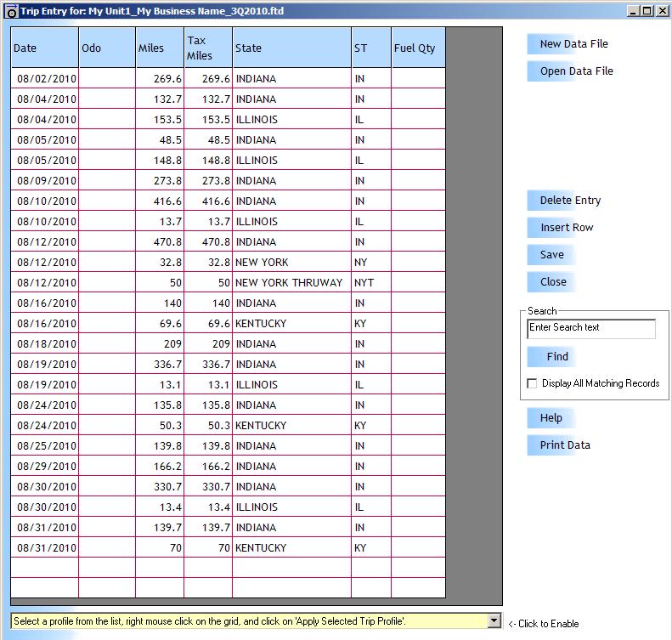Select the Date column header
This screenshot has width=672, height=640.
(44, 48)
